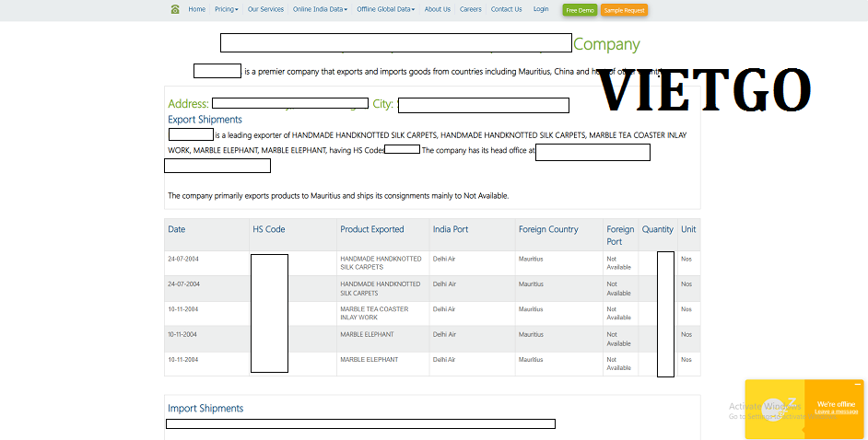
Task: Open the Pricing dropdown menu
Action: coord(226,9)
